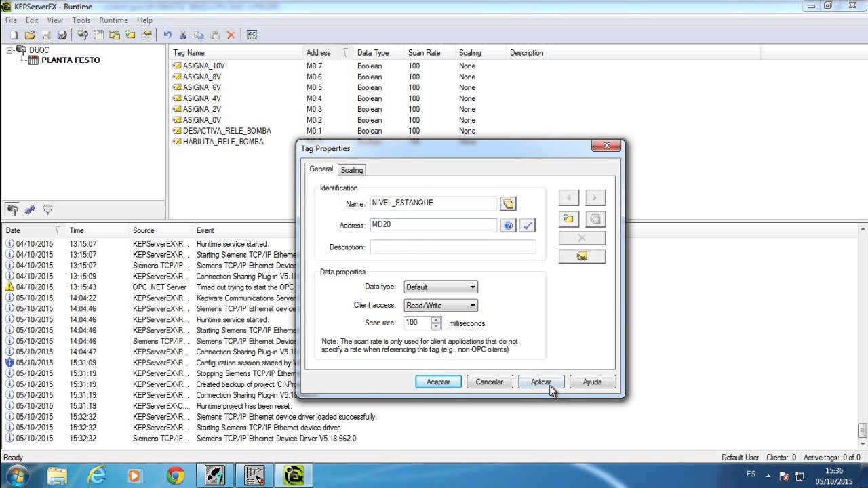Open the tag browser icon beside Name field
Screen dimensions: 868x488
coord(508,203)
